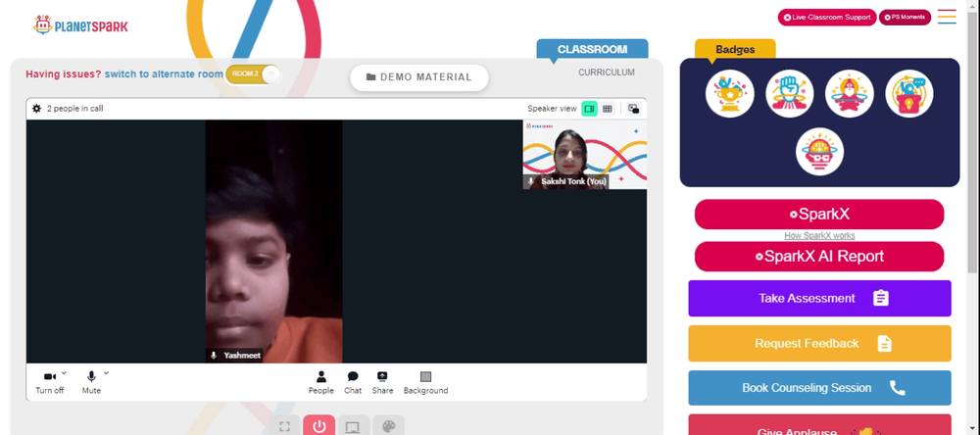Click the pop-out picture-in-picture icon
The height and width of the screenshot is (435, 980).
[634, 109]
